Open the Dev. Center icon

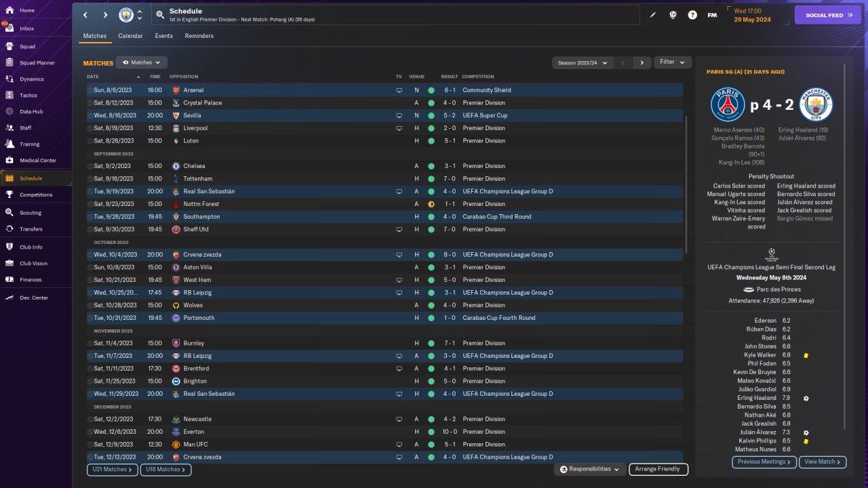coord(9,298)
